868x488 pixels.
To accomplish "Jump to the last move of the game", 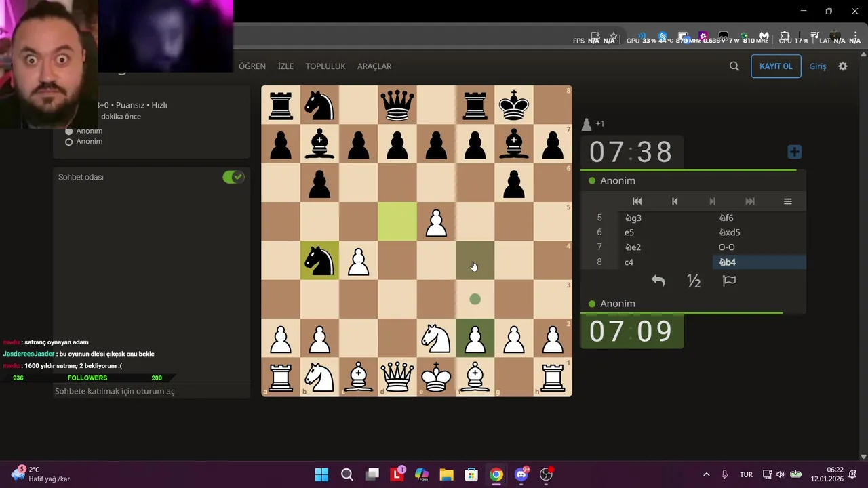I will 750,201.
